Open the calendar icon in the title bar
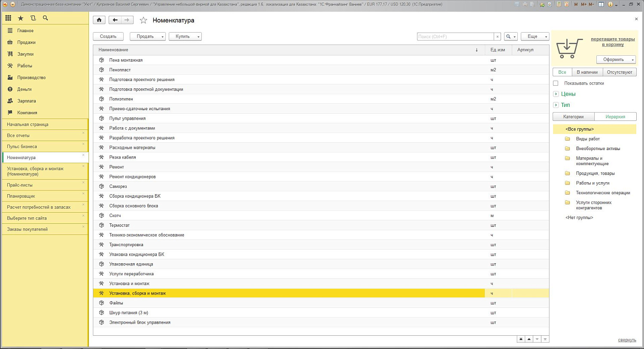 567,4
